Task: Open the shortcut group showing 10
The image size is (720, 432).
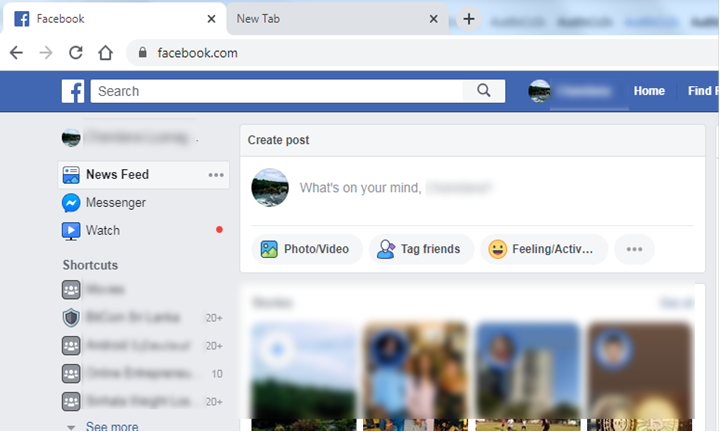Action: click(143, 374)
